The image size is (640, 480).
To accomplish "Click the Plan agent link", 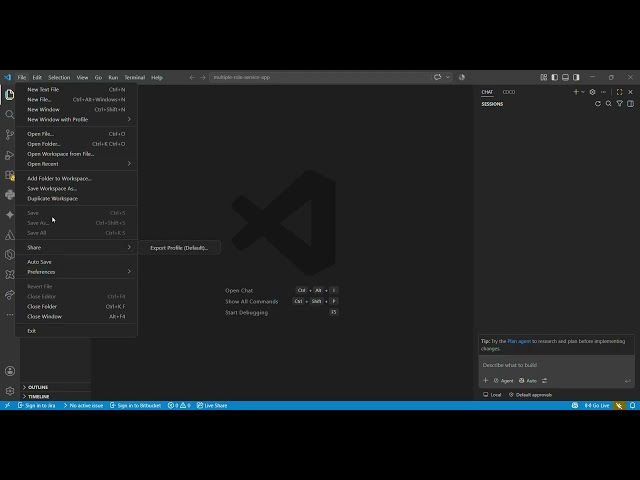I will (519, 341).
